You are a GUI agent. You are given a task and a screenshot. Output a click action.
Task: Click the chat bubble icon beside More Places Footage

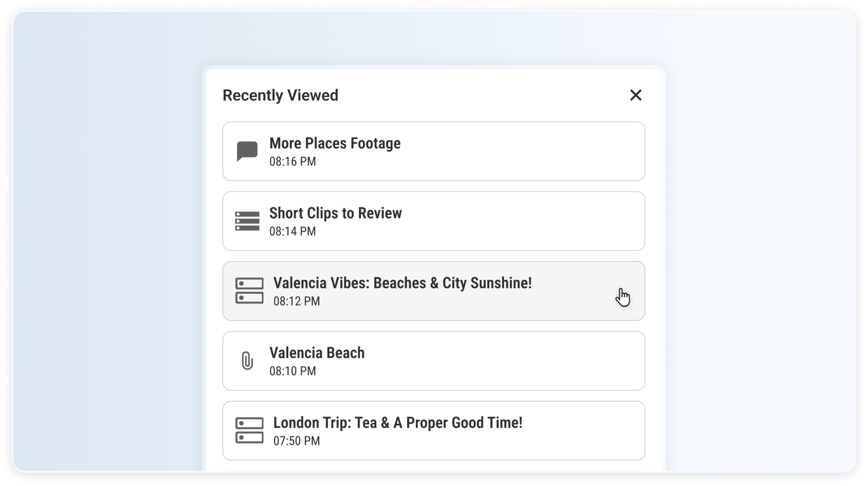click(247, 151)
